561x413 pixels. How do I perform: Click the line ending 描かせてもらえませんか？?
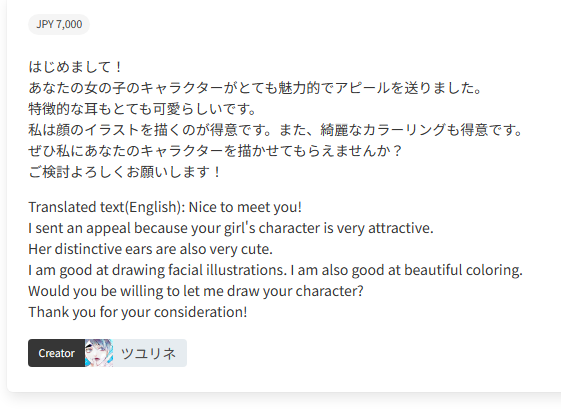(x=216, y=151)
